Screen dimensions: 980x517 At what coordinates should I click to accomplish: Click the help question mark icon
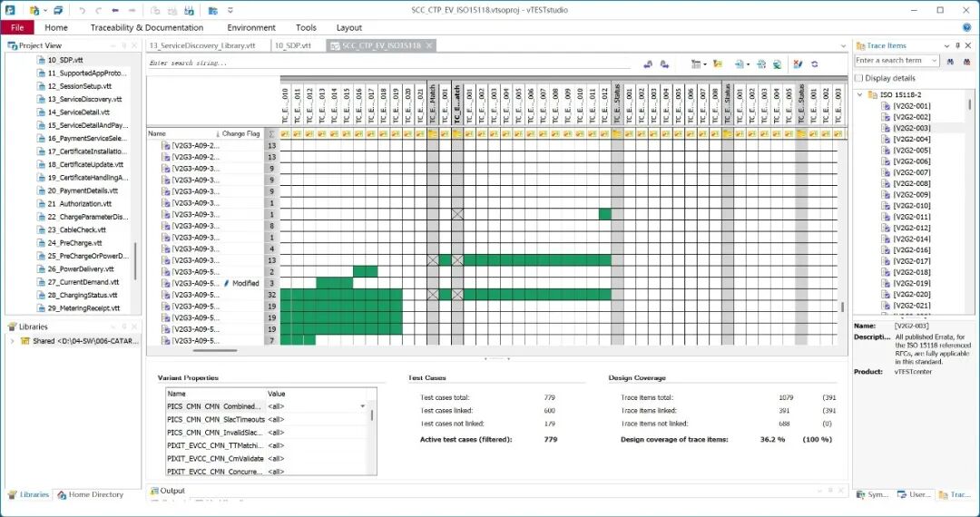pos(966,27)
